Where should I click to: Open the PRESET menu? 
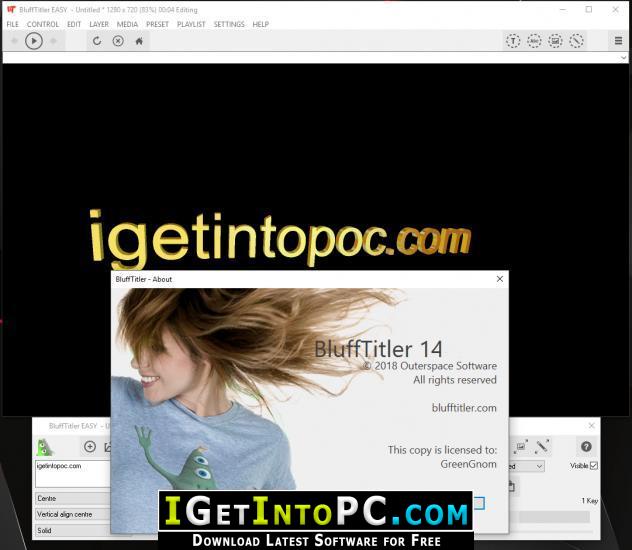click(x=157, y=24)
